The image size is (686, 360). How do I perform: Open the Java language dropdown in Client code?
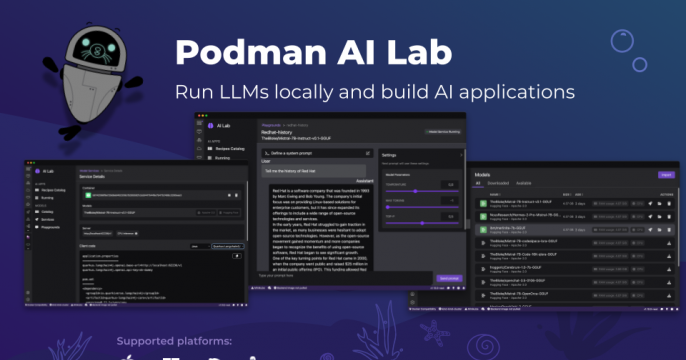click(200, 246)
